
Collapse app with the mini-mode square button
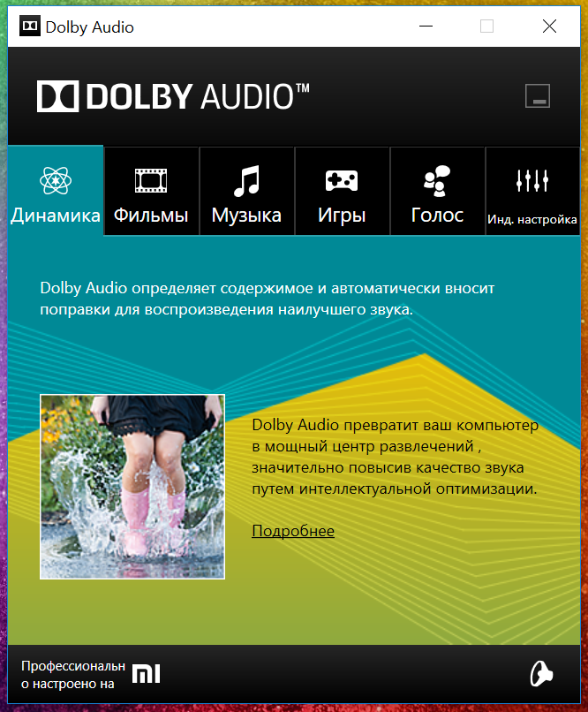click(x=538, y=95)
